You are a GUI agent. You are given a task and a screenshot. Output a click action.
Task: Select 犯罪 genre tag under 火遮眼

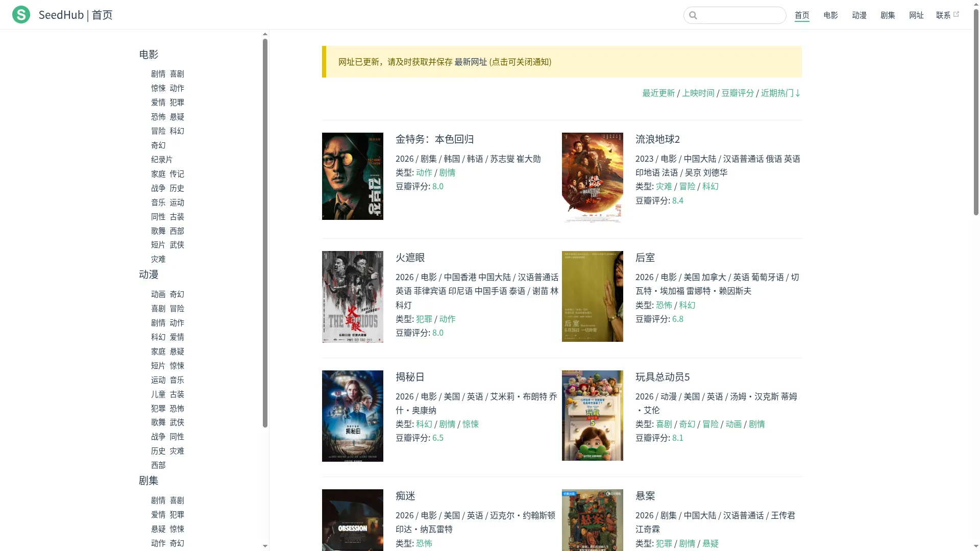coord(424,319)
